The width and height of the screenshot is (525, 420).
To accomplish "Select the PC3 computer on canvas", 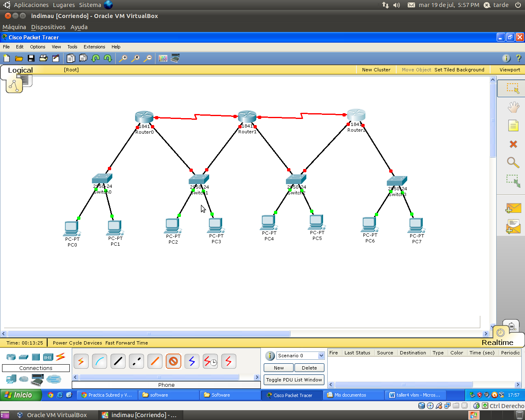I will 216,226.
